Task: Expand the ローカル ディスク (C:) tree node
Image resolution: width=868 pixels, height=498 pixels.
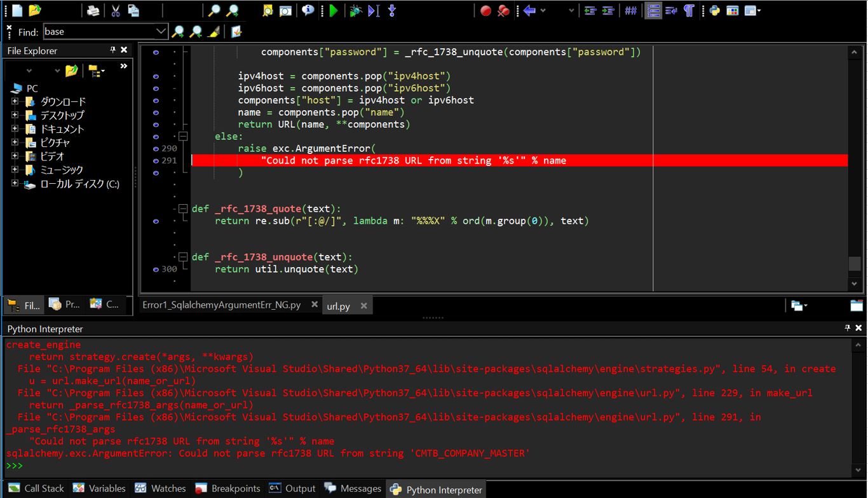Action: [x=16, y=183]
